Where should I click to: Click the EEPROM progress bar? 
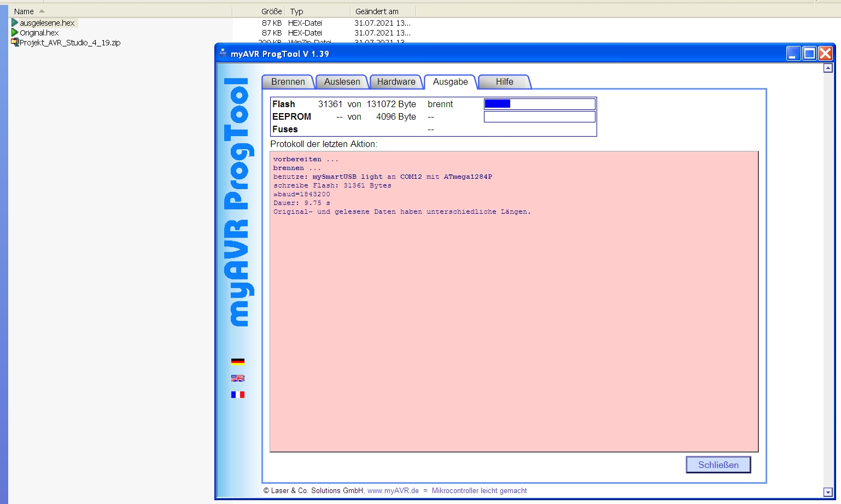click(x=540, y=116)
